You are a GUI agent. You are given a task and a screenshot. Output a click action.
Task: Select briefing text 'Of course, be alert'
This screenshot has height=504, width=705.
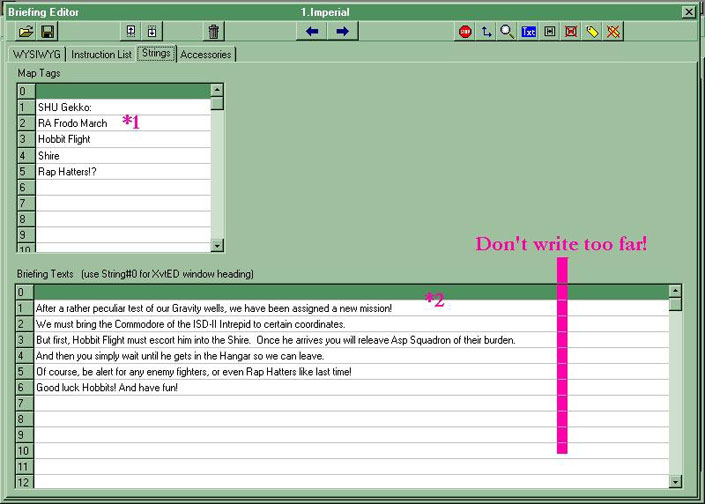tap(352, 372)
